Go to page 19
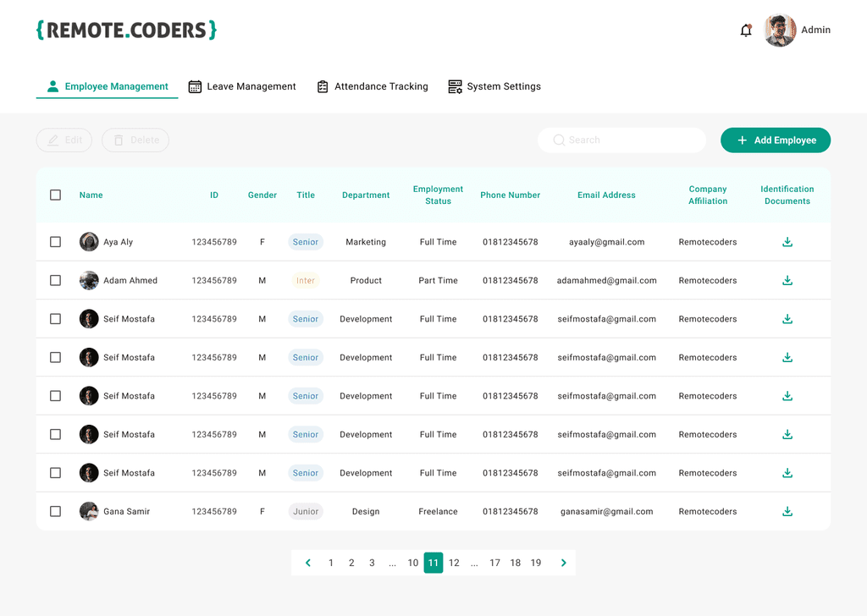867x616 pixels. click(x=536, y=563)
